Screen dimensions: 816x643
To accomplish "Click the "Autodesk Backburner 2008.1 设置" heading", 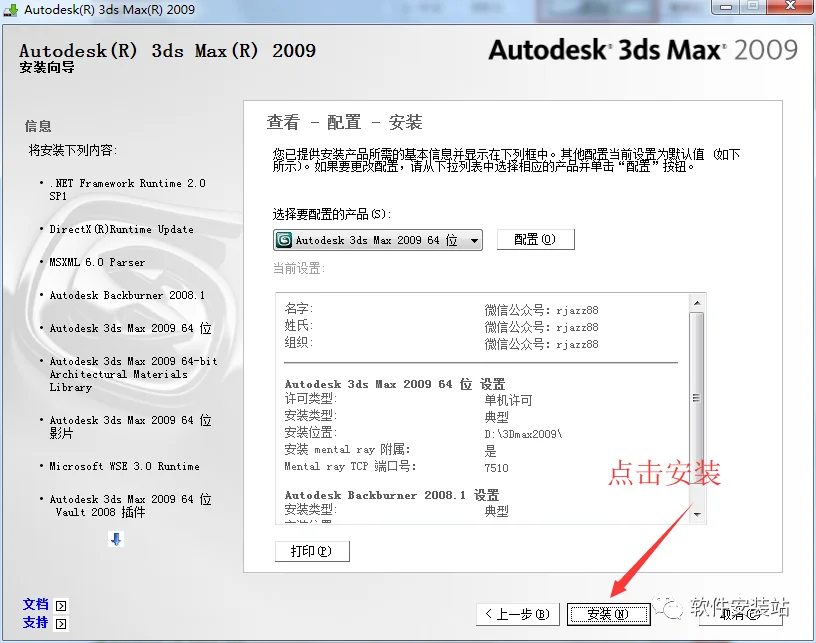I will coord(392,495).
